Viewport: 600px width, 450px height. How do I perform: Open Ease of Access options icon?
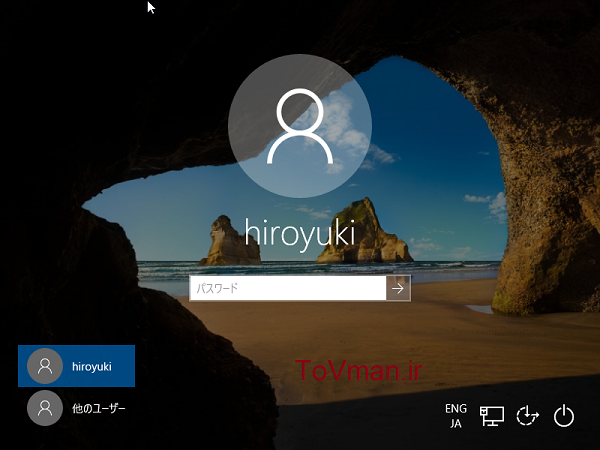[x=528, y=416]
